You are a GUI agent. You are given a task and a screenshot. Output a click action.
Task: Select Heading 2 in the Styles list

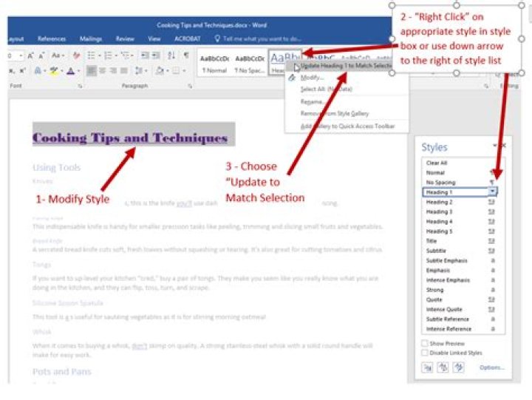[460, 202]
